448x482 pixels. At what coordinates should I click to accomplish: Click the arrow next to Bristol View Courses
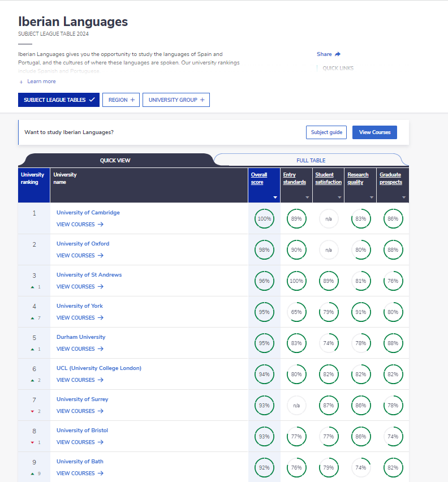coord(101,442)
